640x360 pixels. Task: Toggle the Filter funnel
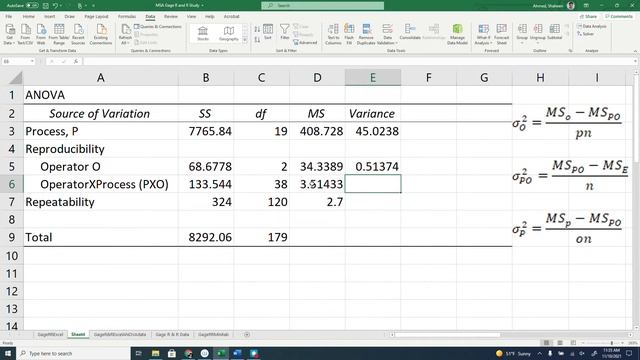tap(284, 32)
